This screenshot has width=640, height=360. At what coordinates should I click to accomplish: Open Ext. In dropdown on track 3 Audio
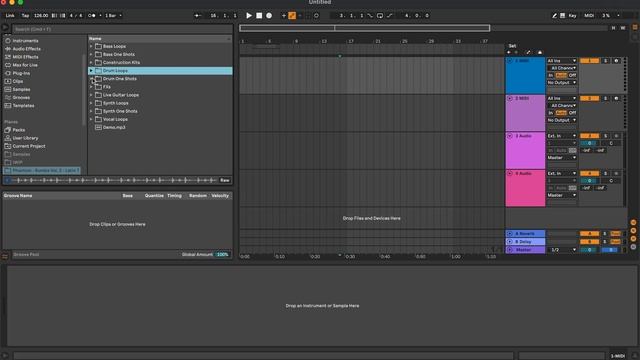562,136
